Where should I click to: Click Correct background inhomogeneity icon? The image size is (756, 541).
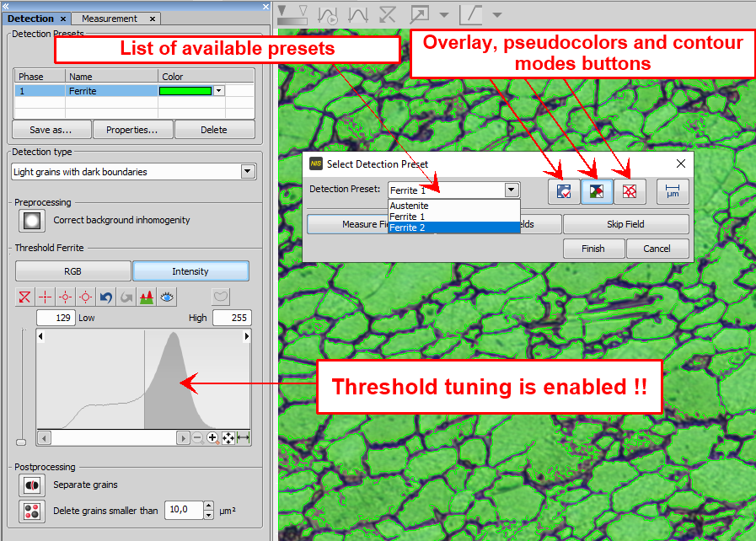pos(32,221)
